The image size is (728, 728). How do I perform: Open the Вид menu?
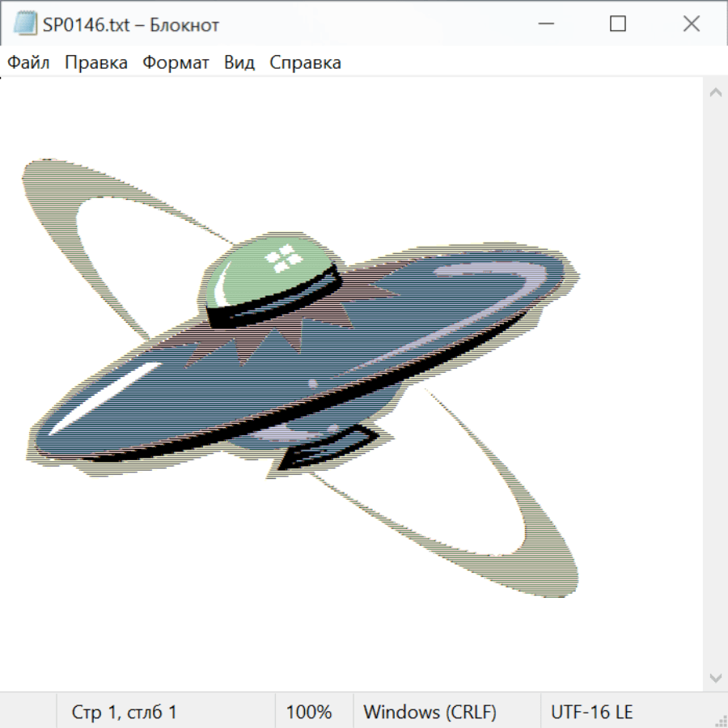click(239, 63)
